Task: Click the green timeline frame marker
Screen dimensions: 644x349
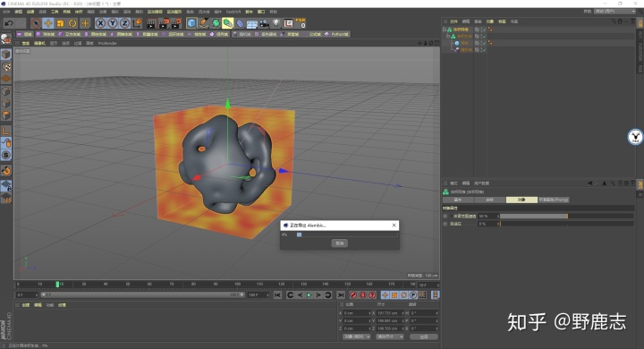Action: click(x=57, y=284)
